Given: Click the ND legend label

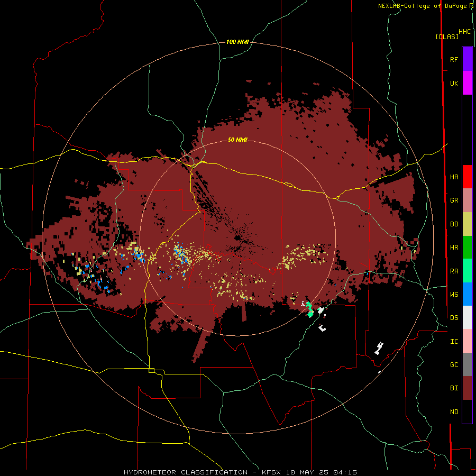Looking at the screenshot, I should 454,411.
